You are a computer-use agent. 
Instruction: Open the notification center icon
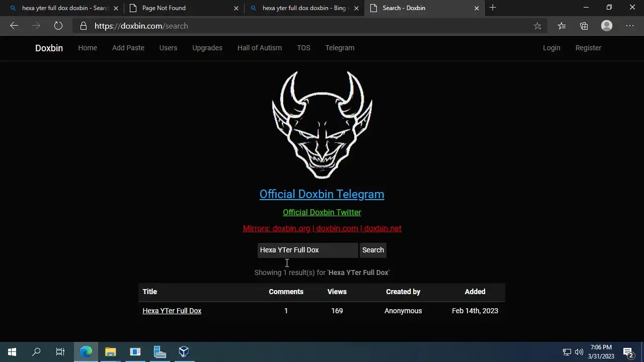628,352
